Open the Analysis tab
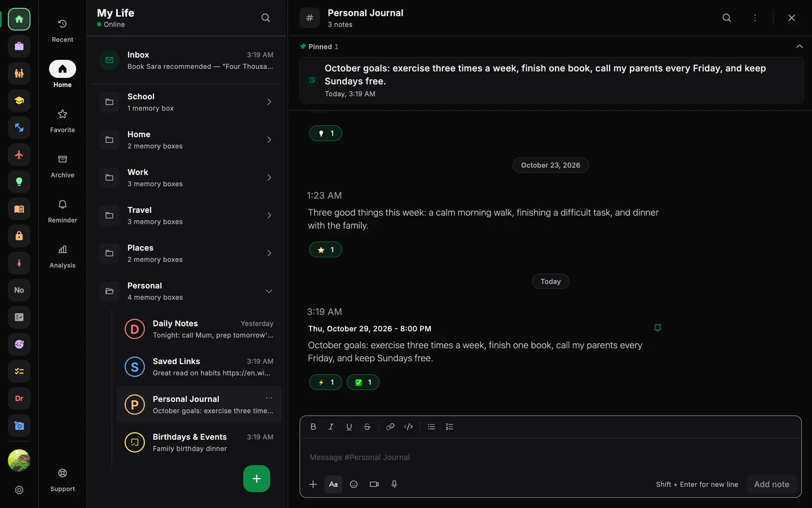The image size is (812, 508). click(x=63, y=256)
